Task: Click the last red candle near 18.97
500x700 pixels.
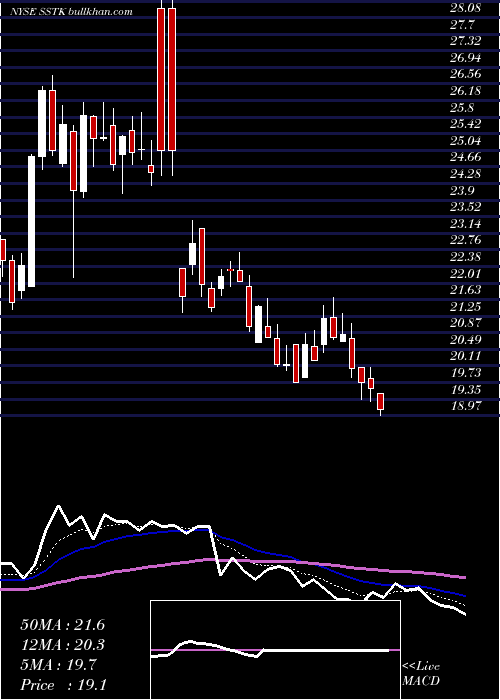Action: pyautogui.click(x=380, y=401)
